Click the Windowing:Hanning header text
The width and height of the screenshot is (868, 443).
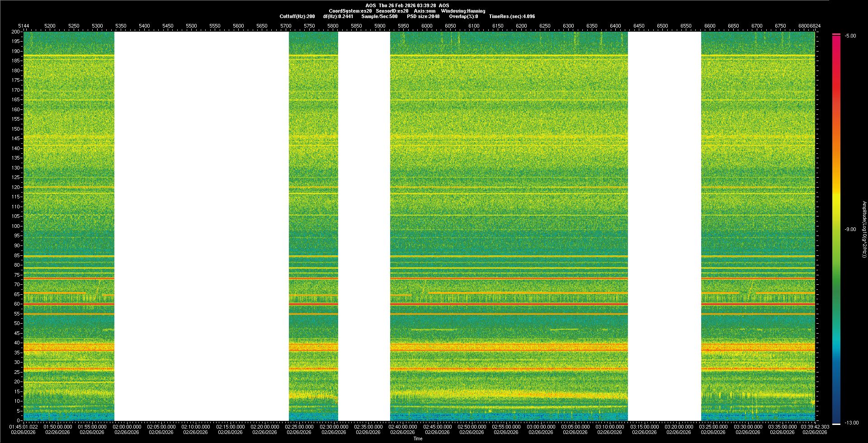[x=463, y=11]
